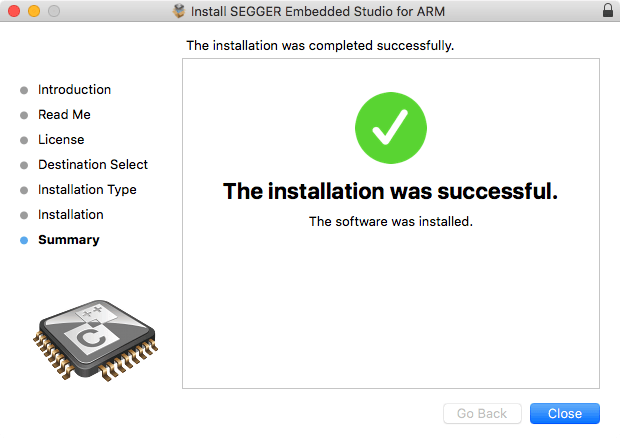Open the Installation Type step
The width and height of the screenshot is (620, 438).
[x=87, y=190]
